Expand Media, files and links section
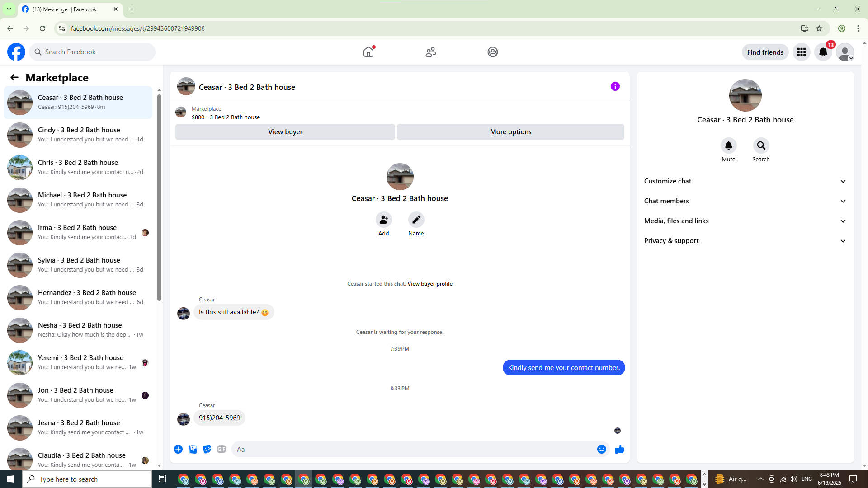Screen dimensions: 868x488 [745, 221]
